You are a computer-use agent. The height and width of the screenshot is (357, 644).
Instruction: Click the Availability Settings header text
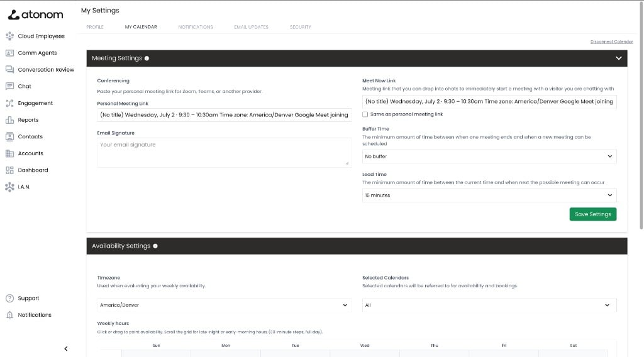(121, 246)
